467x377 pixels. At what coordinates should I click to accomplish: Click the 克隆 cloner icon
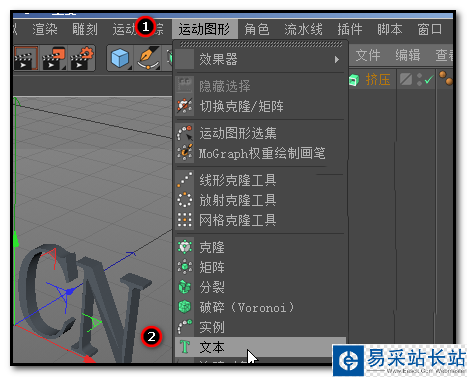pyautogui.click(x=184, y=247)
